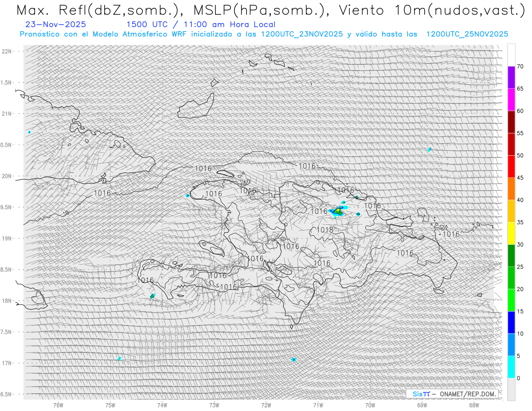This screenshot has height=411, width=532.
Task: Click the cyan 0–5 dBZ colorbar segment
Action: point(511,367)
